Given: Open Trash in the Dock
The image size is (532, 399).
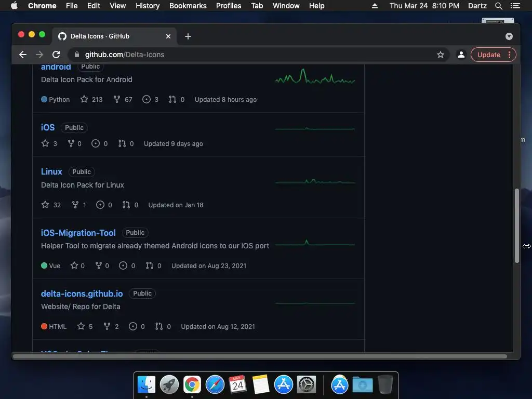Looking at the screenshot, I should pos(385,384).
